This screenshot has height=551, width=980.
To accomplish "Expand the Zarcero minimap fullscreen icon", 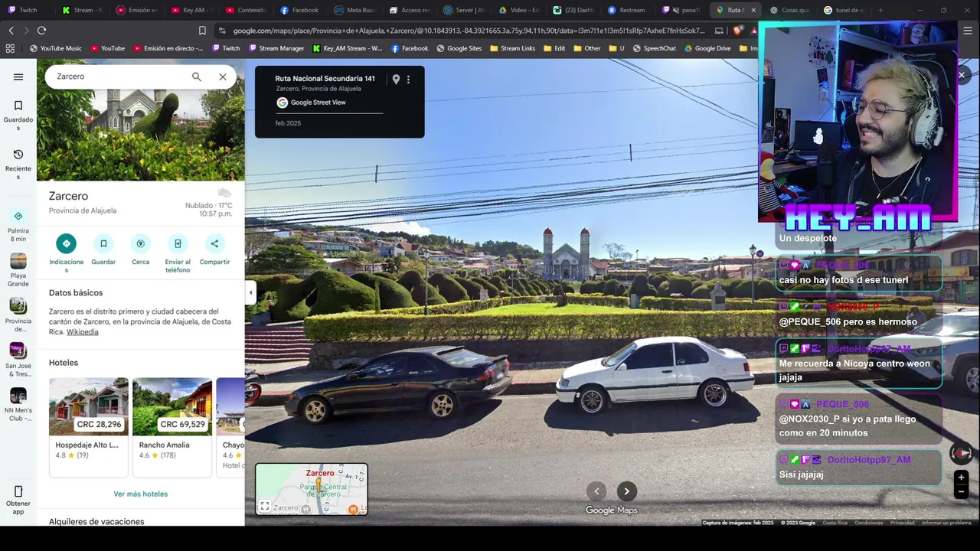I will [264, 506].
